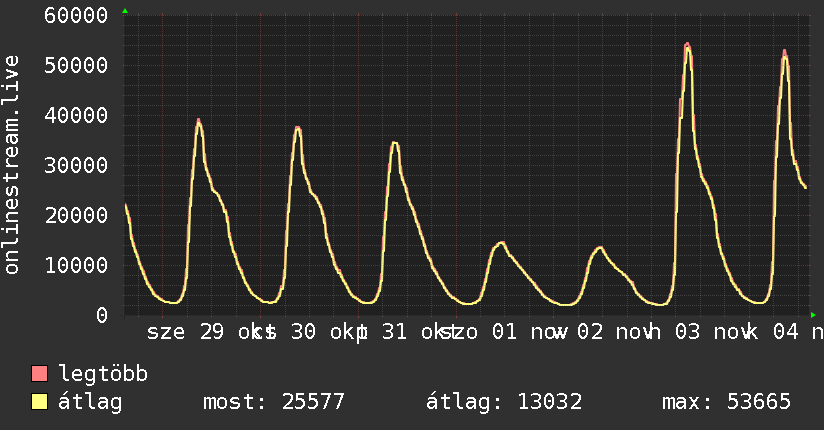Select the 'legtöbb' legend label
This screenshot has height=430, width=824.
[x=103, y=374]
